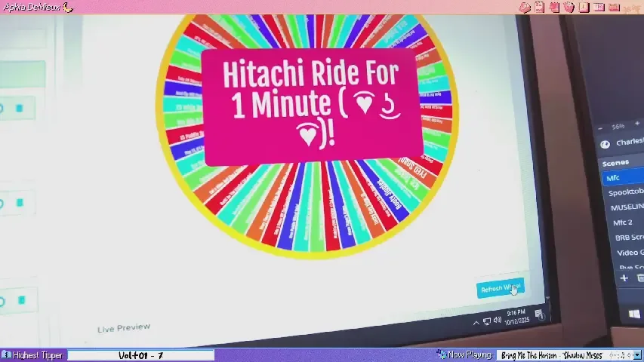
Task: Open the Now Playing song dropdown arrow
Action: 637,355
